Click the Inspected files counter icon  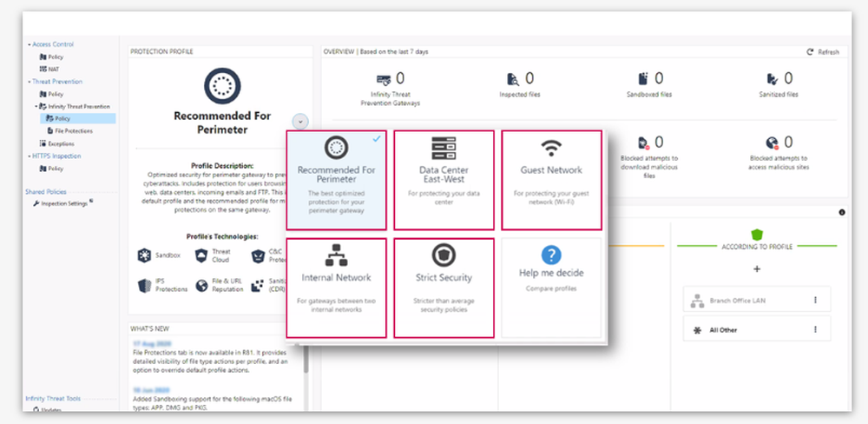coord(513,79)
